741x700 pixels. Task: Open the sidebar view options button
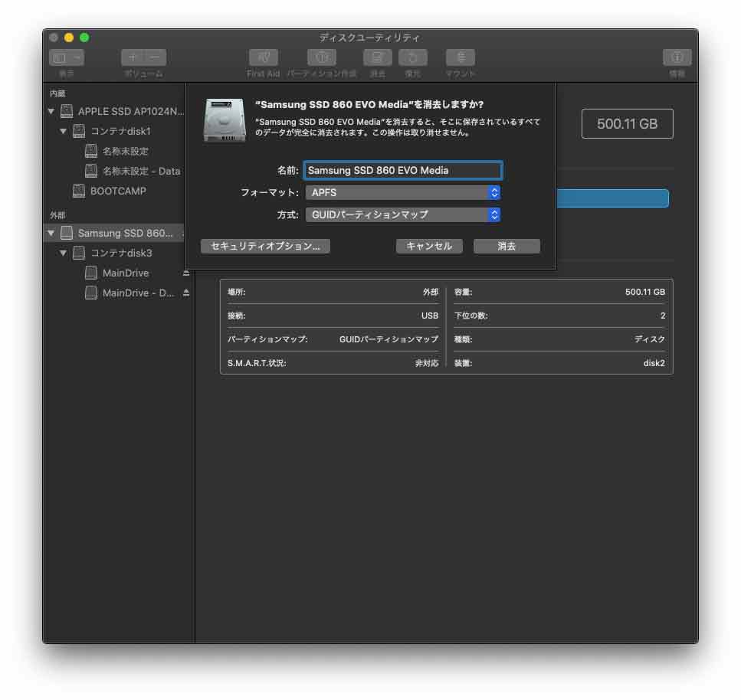67,57
